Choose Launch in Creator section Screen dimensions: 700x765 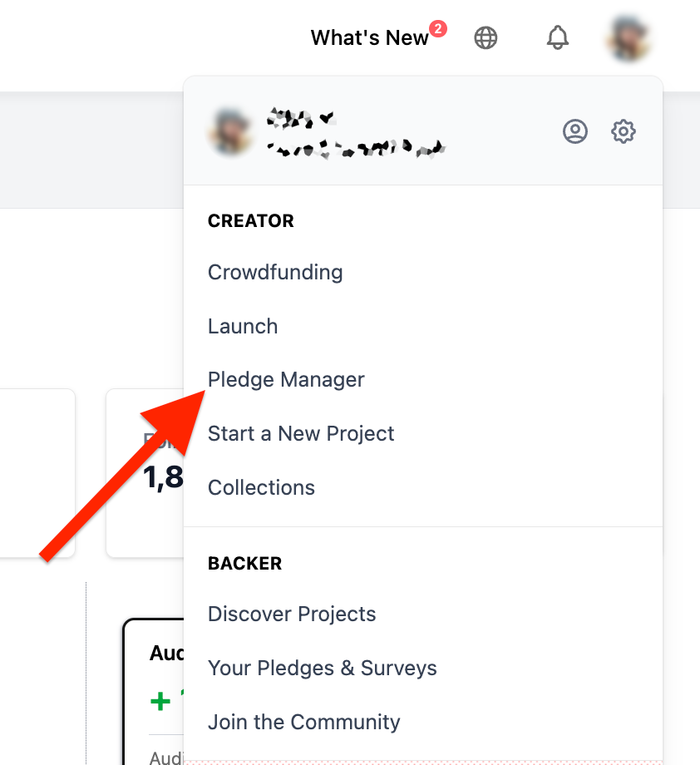(243, 326)
